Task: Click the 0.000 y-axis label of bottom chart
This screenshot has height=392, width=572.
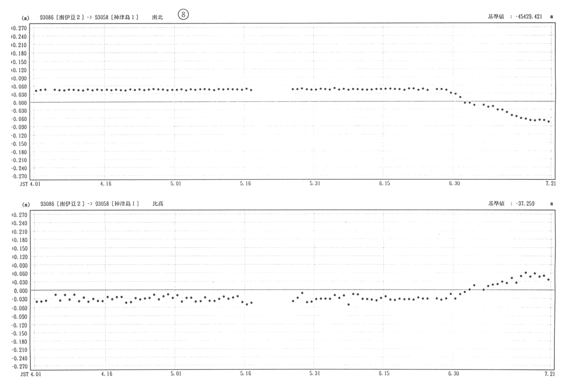Action: tap(19, 291)
